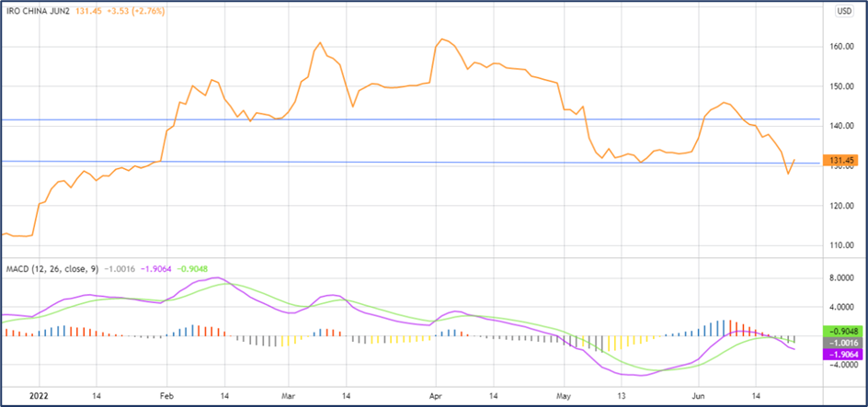Click the 150.00 price axis label
This screenshot has height=407, width=868.
[840, 86]
